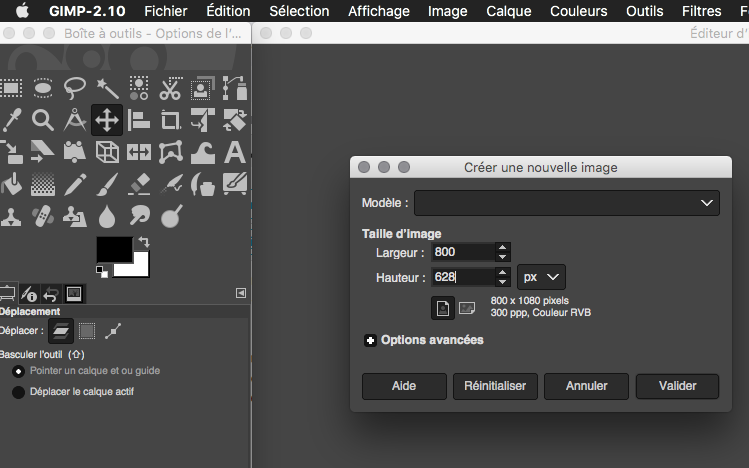Image resolution: width=749 pixels, height=468 pixels.
Task: Select the Perspective Clone tool
Action: click(x=75, y=216)
